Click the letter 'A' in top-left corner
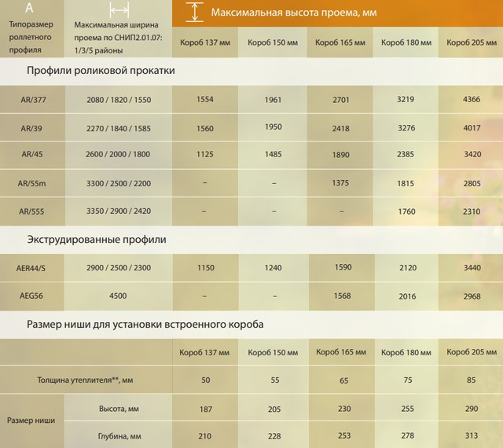 pos(30,9)
